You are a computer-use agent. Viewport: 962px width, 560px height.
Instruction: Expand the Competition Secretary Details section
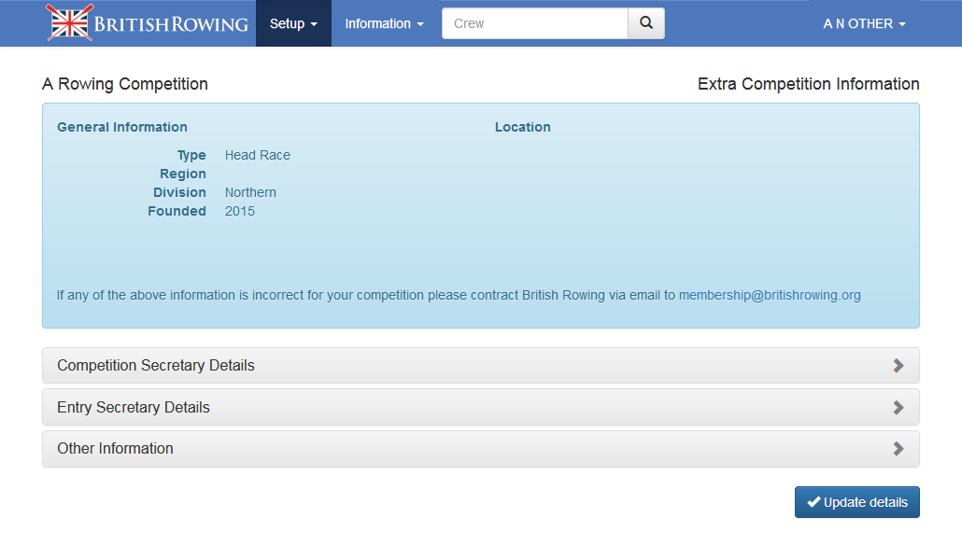pos(156,366)
